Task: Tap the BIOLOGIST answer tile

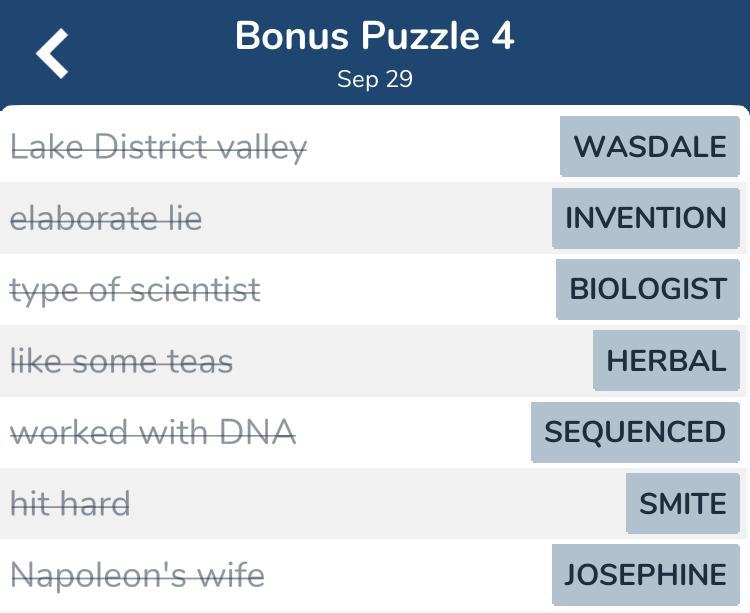Action: click(x=647, y=289)
